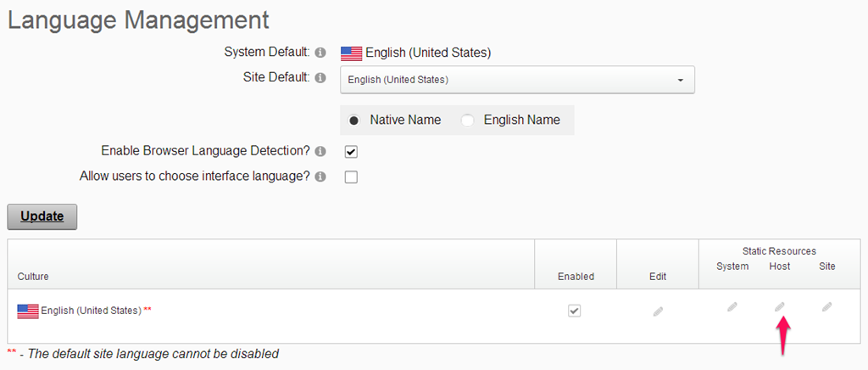
Task: Click the US flag in Culture row
Action: [28, 311]
